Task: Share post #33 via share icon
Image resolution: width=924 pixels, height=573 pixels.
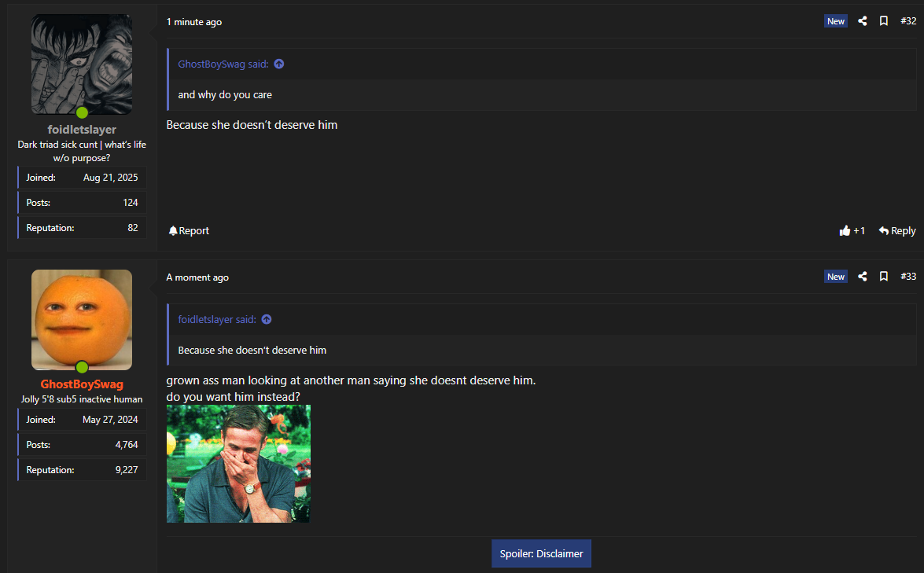Action: point(862,276)
